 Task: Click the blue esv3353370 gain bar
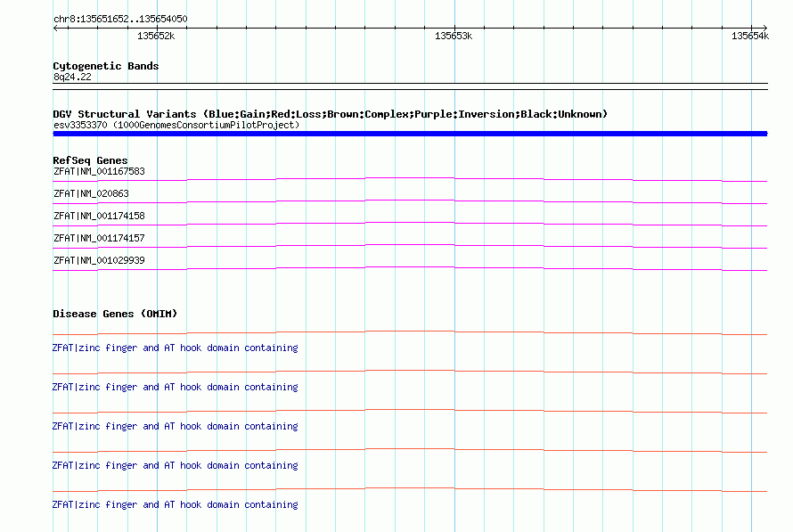pyautogui.click(x=410, y=134)
